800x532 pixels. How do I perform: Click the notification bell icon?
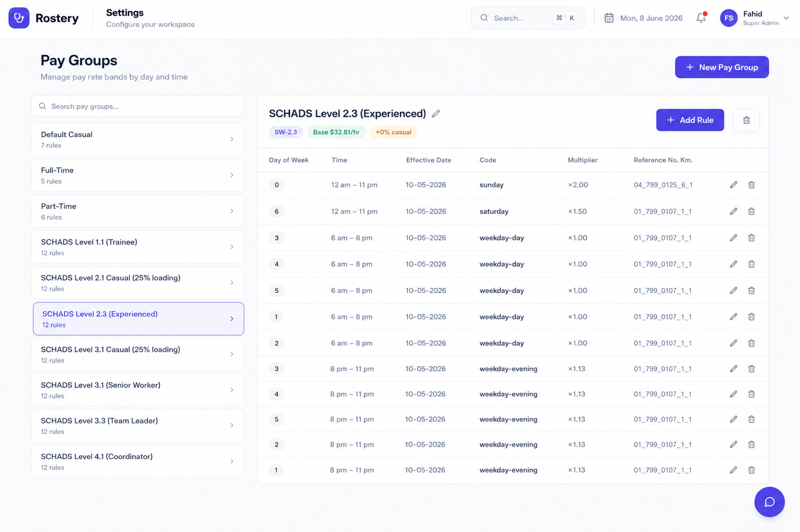click(x=701, y=18)
